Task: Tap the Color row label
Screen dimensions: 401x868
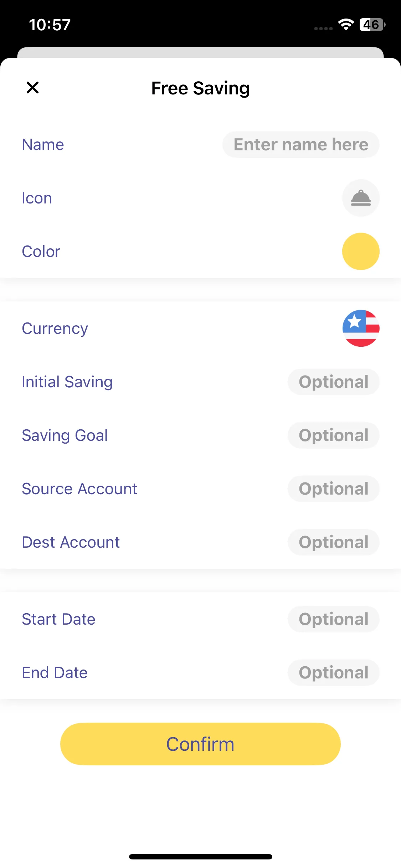Action: (x=41, y=252)
